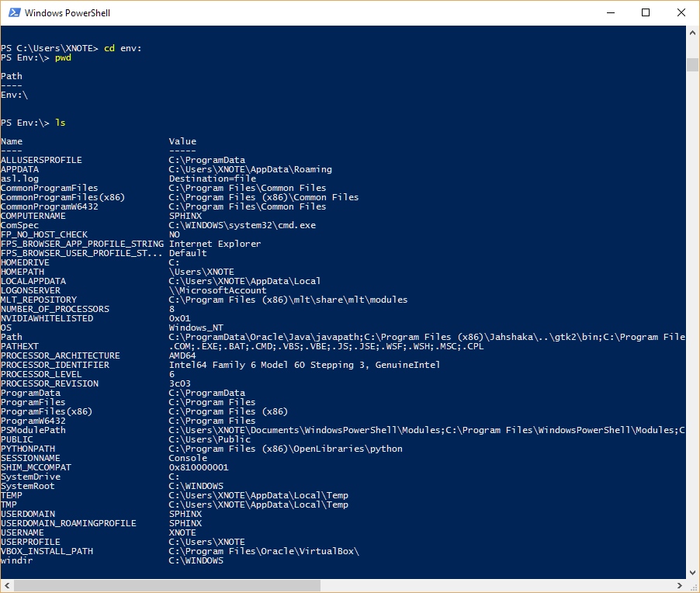
Task: Click the vertical scrollbar down arrow
Action: (692, 573)
